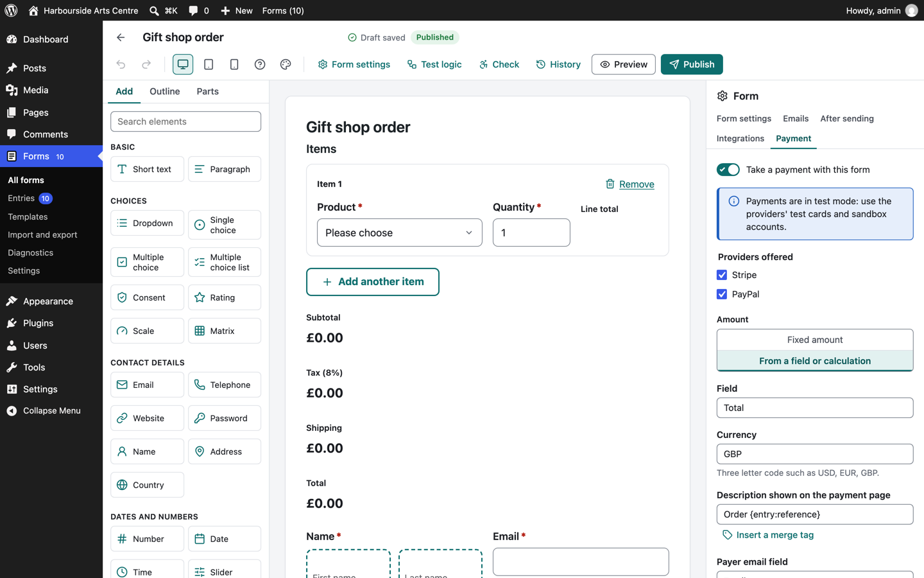Click the Quantity input field
Image resolution: width=924 pixels, height=578 pixels.
point(531,232)
